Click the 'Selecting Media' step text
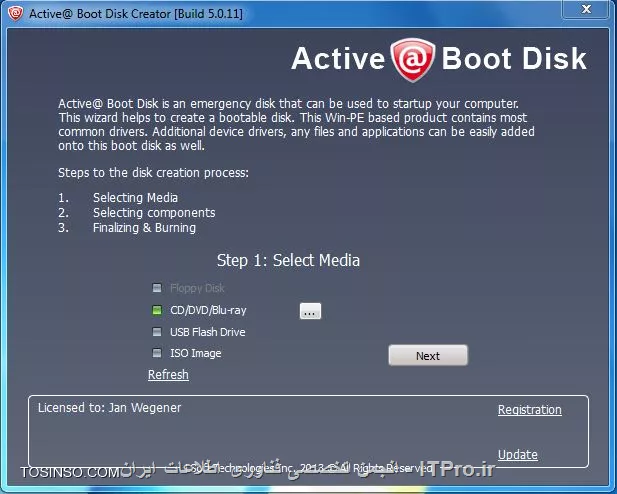The height and width of the screenshot is (494, 617). 135,198
